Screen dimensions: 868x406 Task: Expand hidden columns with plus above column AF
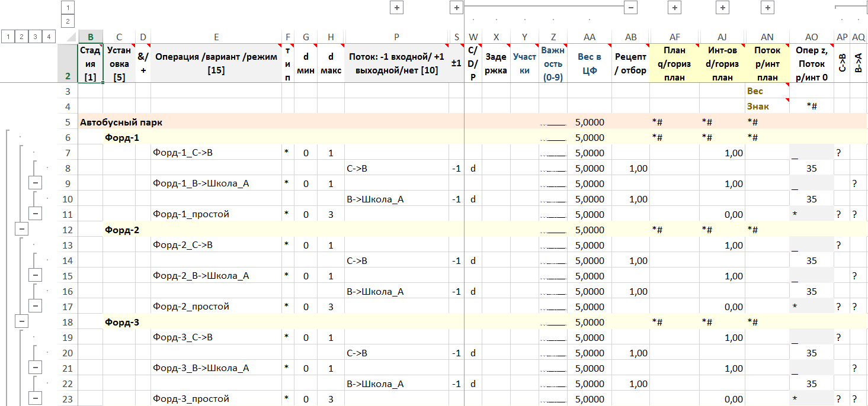pyautogui.click(x=674, y=8)
